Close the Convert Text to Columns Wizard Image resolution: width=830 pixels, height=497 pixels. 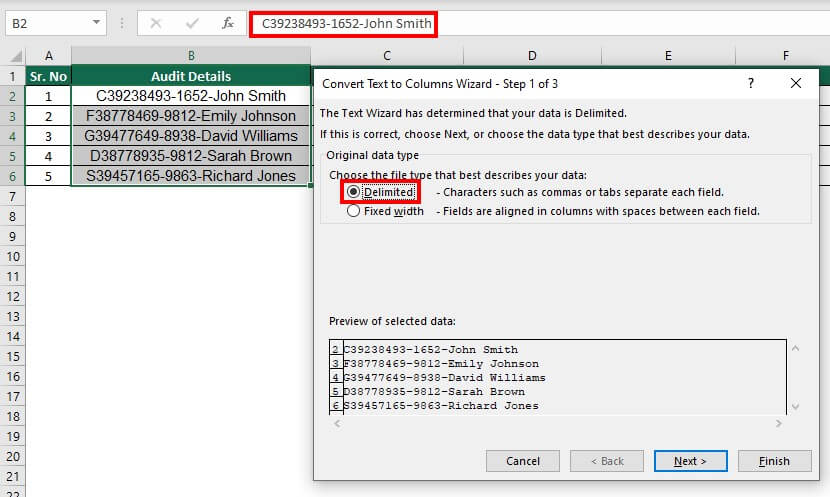pyautogui.click(x=796, y=83)
